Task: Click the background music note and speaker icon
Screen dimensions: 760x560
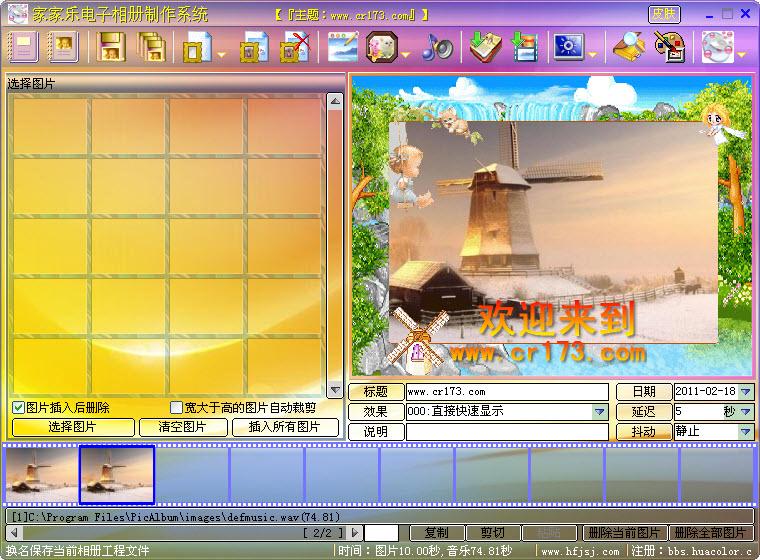Action: (437, 47)
